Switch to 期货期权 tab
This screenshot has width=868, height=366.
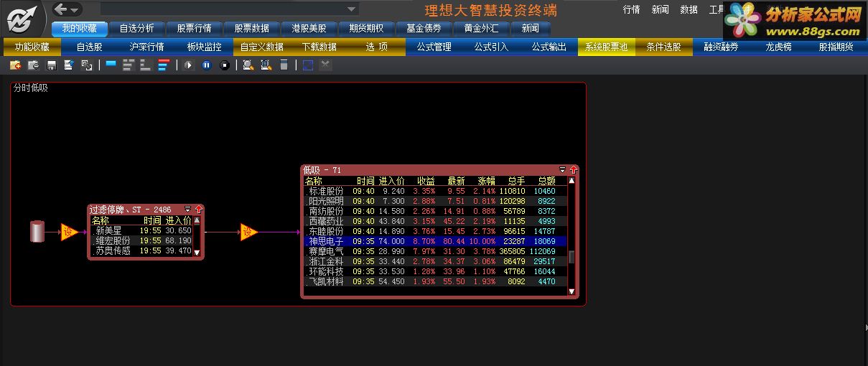click(x=366, y=29)
